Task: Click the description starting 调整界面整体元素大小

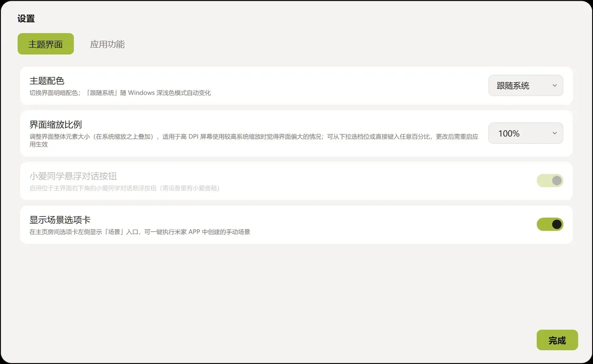Action: coord(254,140)
